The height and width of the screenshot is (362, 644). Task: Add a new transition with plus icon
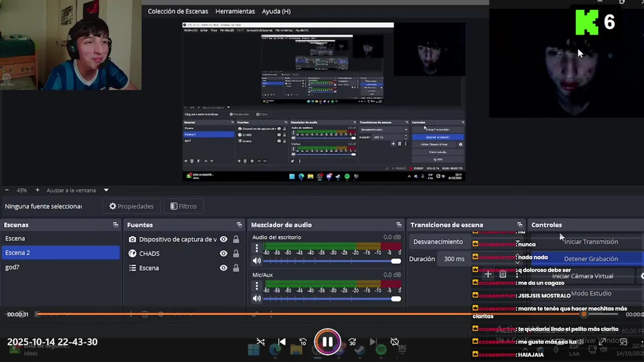[x=488, y=275]
